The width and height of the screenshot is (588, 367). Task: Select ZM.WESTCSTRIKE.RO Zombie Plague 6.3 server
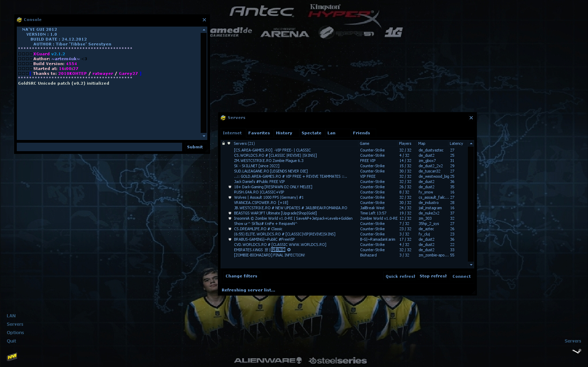tap(345, 161)
